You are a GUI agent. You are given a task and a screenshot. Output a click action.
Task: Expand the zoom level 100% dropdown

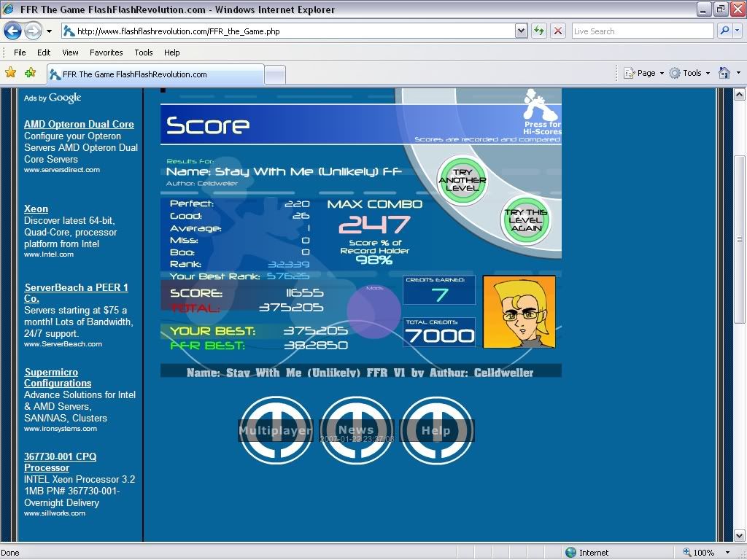727,553
